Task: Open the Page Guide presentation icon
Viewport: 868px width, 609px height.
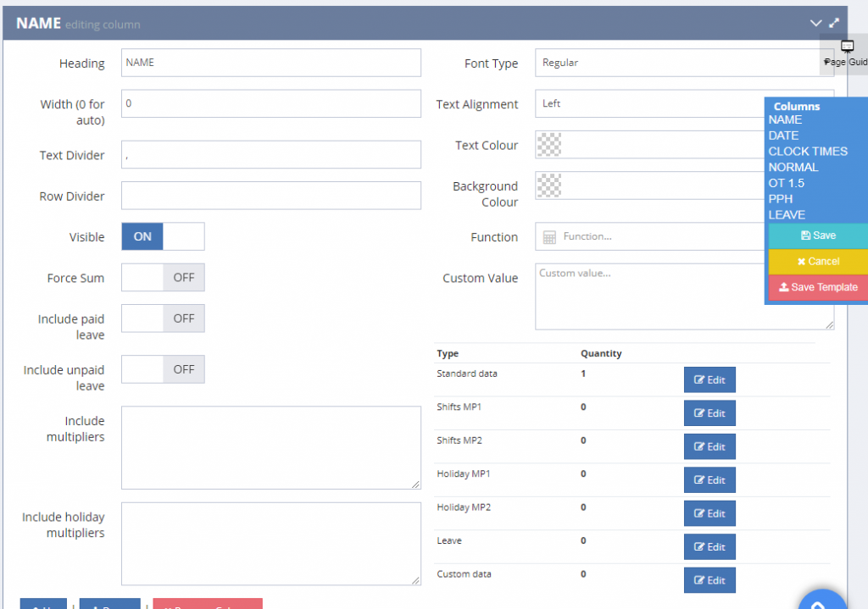Action: (x=847, y=47)
